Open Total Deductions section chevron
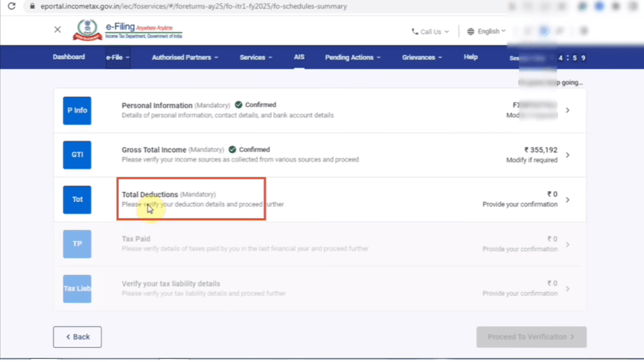This screenshot has height=362, width=644. tap(568, 200)
